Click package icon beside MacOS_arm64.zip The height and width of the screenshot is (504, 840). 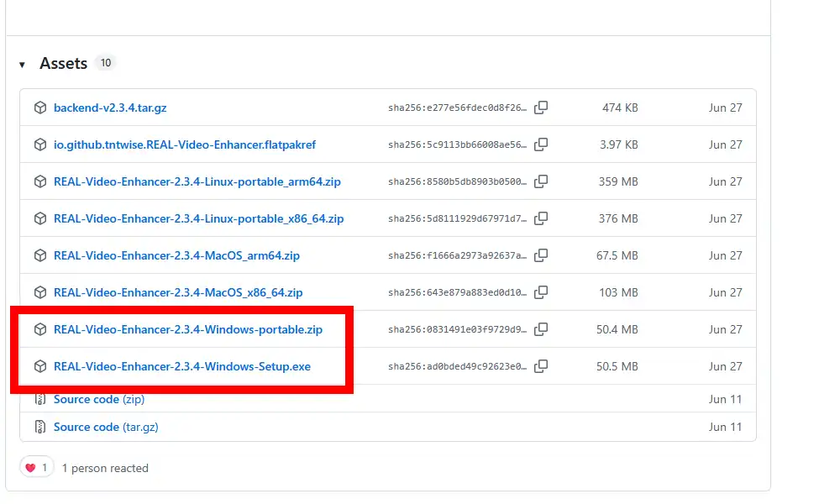(x=40, y=255)
